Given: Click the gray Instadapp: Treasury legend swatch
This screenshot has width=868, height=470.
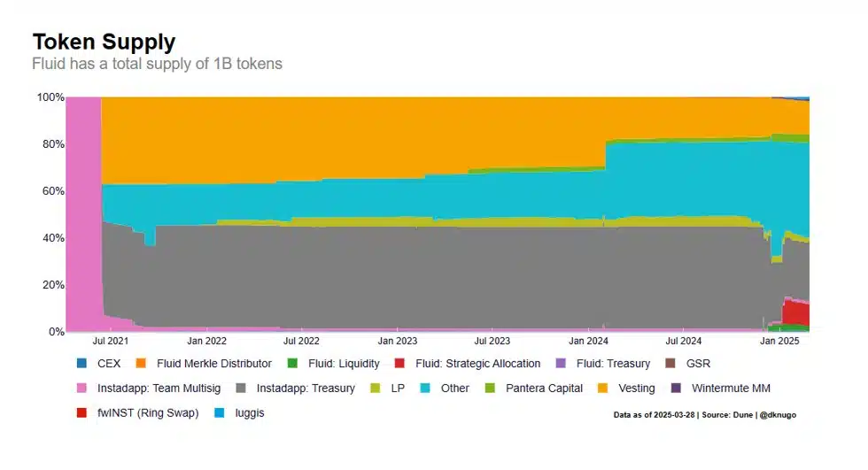Looking at the screenshot, I should coord(241,388).
